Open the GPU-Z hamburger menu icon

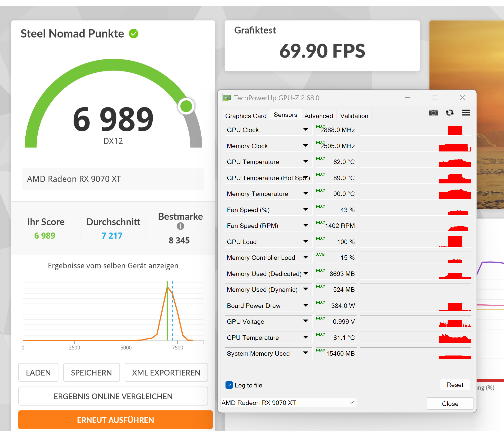[x=466, y=113]
